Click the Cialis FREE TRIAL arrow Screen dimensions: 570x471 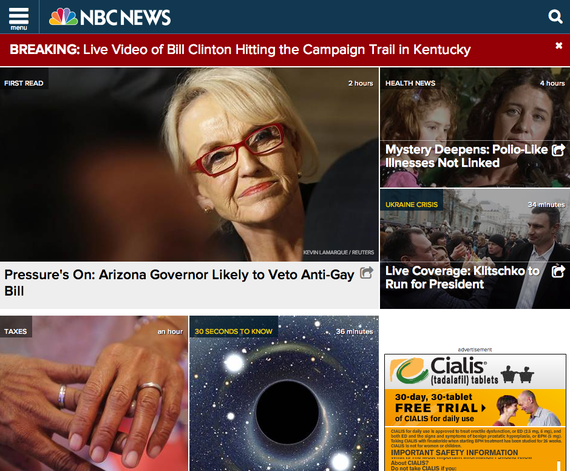coord(483,408)
